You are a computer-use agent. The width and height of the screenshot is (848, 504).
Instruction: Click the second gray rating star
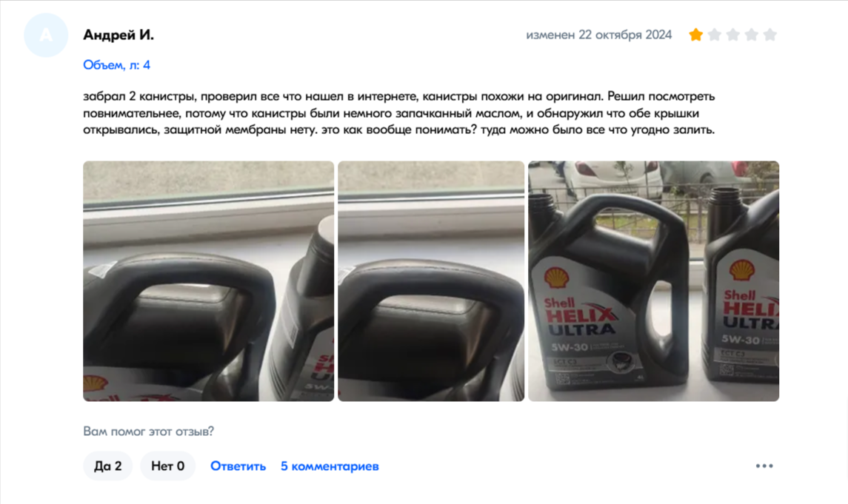(715, 35)
